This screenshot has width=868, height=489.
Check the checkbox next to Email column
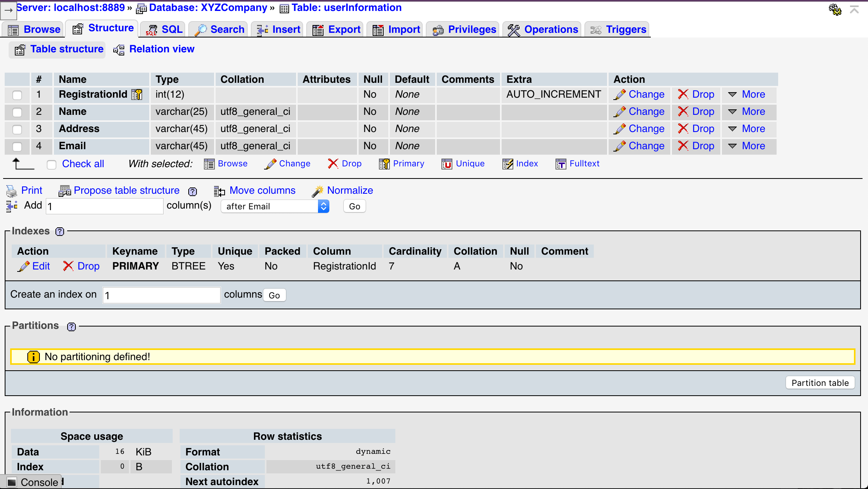[x=17, y=146]
